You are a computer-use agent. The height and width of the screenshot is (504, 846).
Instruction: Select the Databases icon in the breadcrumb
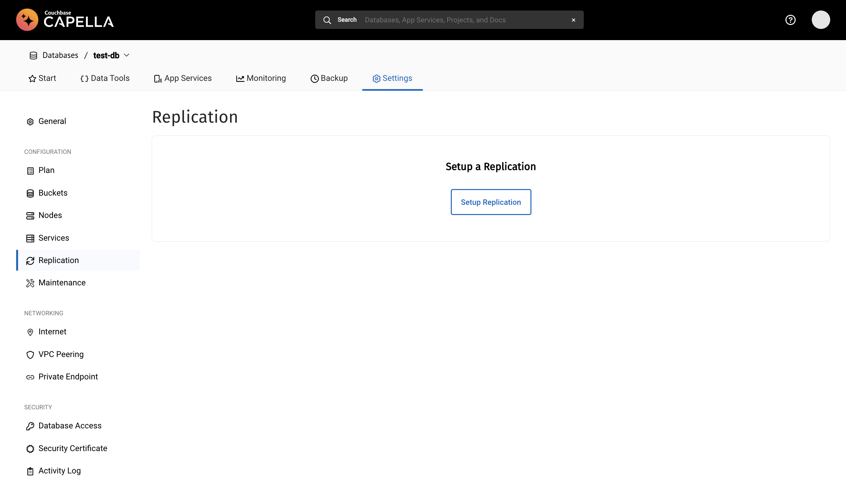click(33, 55)
